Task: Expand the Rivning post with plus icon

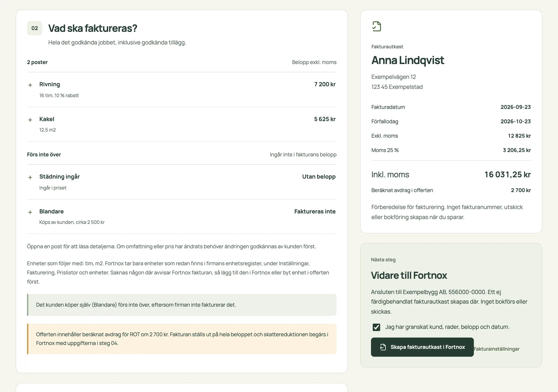Action: pyautogui.click(x=30, y=85)
